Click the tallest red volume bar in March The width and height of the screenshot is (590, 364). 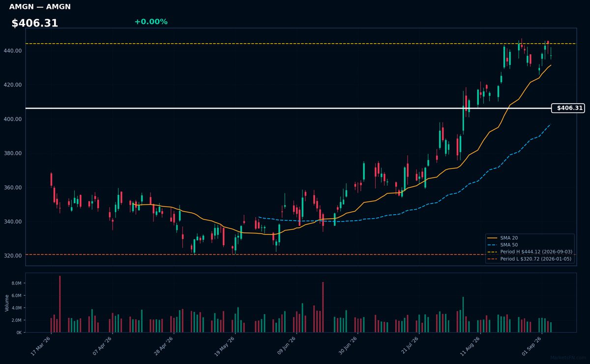[x=60, y=304]
